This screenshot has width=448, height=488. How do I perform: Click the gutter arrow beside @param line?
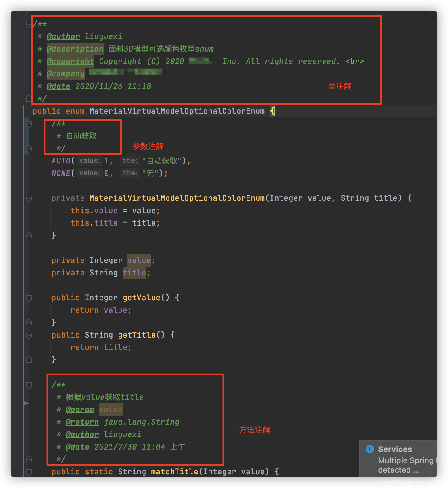pos(26,403)
